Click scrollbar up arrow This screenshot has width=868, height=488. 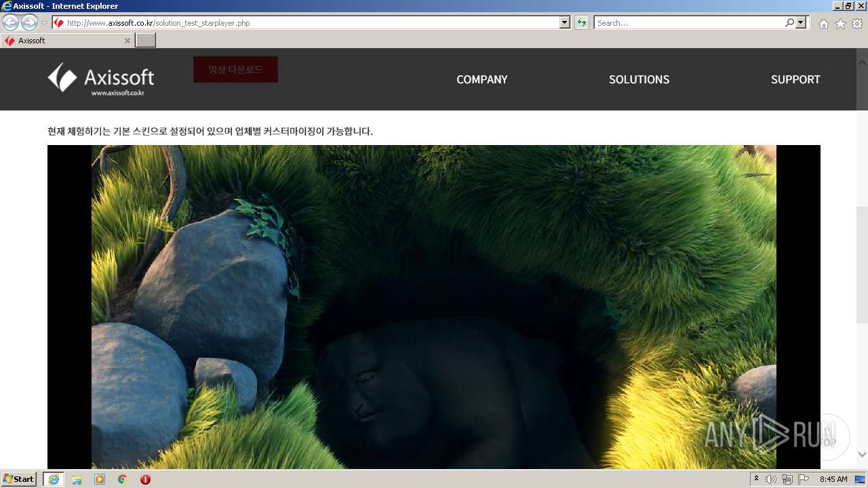click(x=862, y=62)
